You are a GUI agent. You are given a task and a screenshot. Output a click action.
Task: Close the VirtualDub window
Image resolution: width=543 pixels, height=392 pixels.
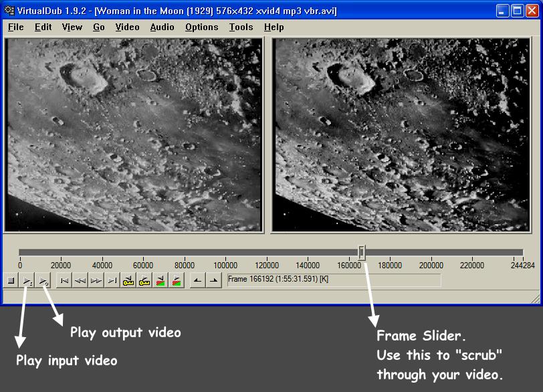pos(532,11)
